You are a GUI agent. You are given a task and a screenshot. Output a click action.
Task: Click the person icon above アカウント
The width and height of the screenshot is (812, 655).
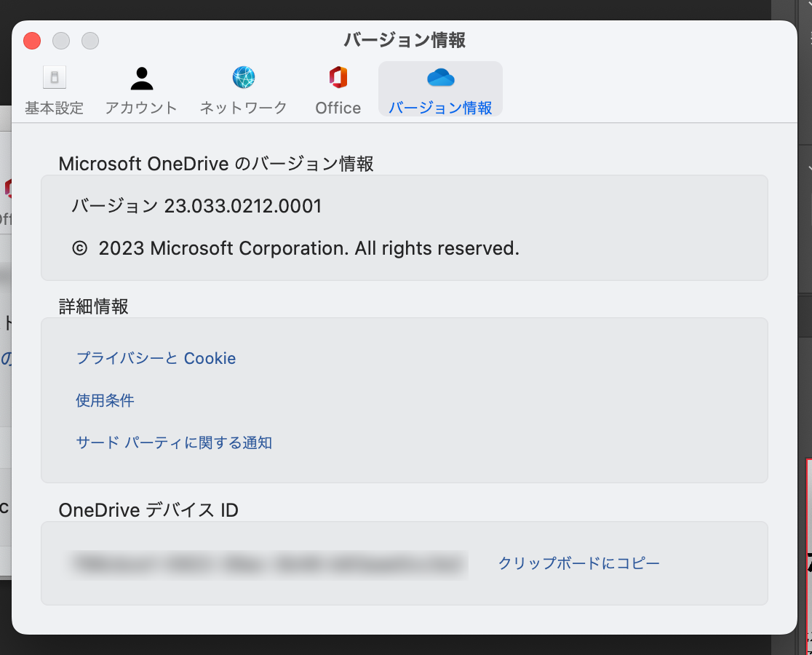pyautogui.click(x=141, y=78)
